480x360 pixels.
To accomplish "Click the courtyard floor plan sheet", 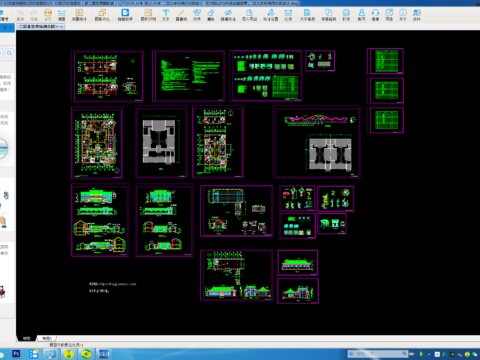I will coord(97,143).
